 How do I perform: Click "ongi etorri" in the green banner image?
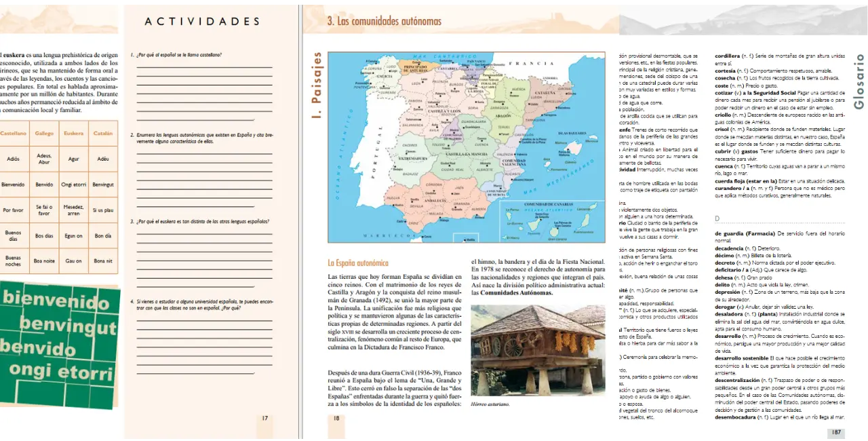click(x=61, y=372)
